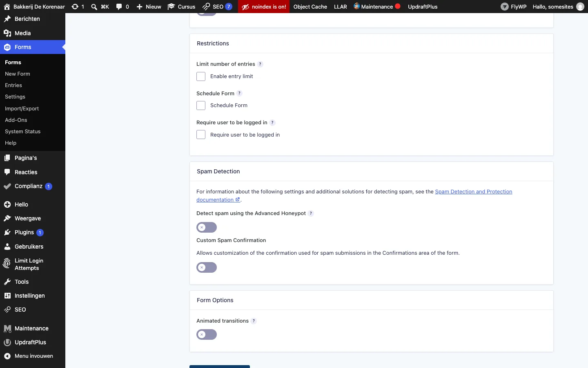Click the Gebruikers person icon
Screen dimensions: 588x368
[7, 247]
